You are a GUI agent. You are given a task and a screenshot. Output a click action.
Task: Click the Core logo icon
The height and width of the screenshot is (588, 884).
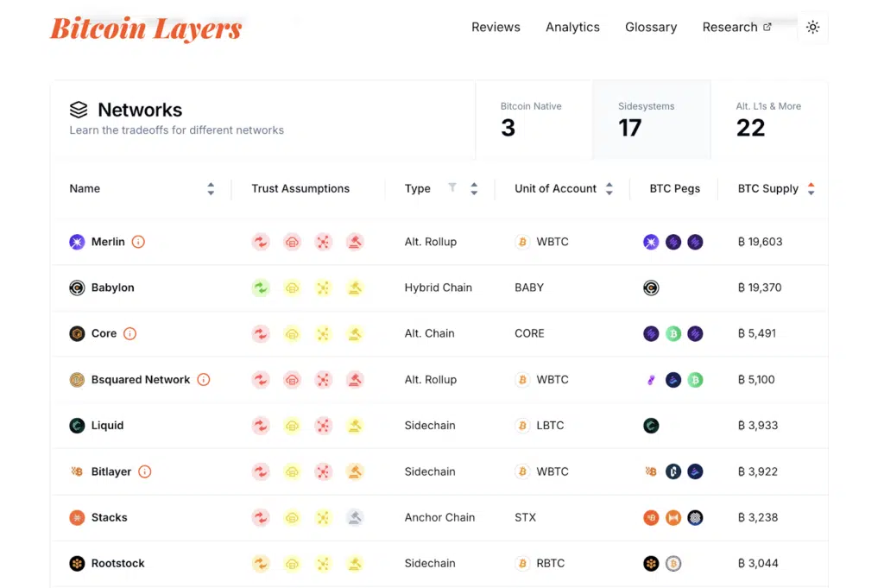[x=77, y=333]
